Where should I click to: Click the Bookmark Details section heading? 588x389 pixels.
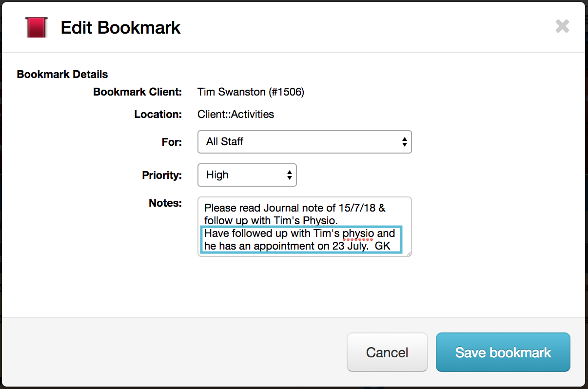62,74
